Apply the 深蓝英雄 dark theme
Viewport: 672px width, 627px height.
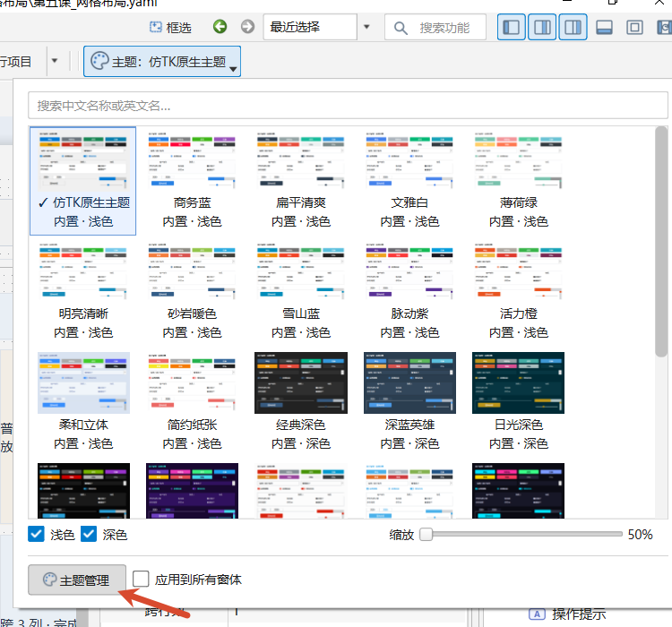pos(409,402)
